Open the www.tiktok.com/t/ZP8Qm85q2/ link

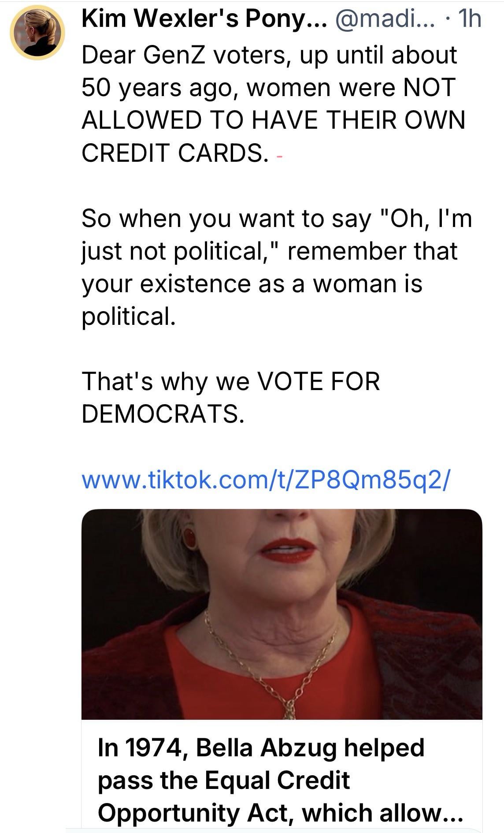(x=266, y=480)
